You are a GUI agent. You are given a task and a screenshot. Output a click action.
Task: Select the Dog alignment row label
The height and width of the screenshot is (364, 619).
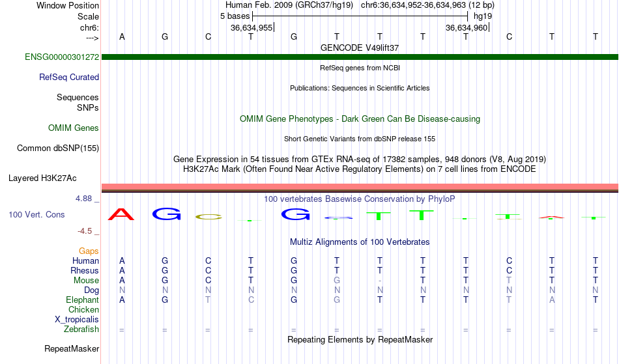pyautogui.click(x=92, y=290)
